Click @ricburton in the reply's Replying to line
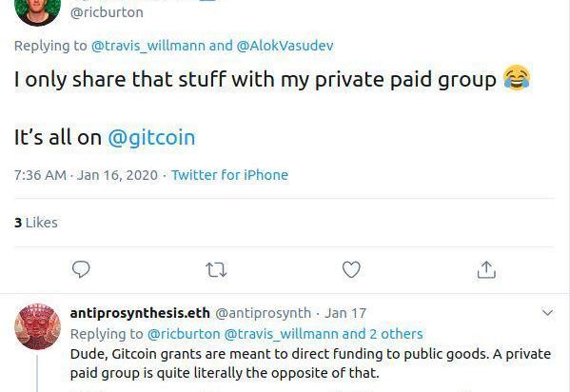 point(184,334)
